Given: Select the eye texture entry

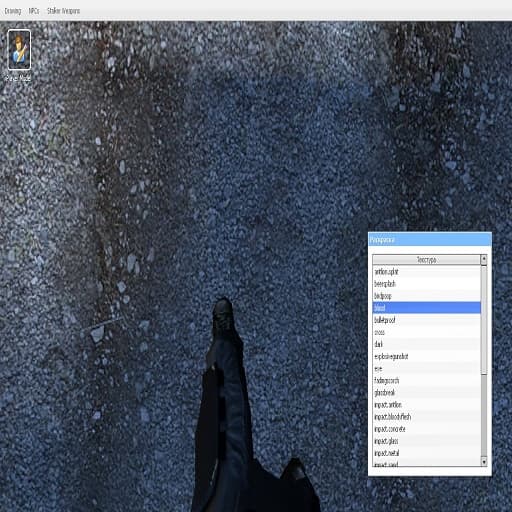Looking at the screenshot, I should click(x=426, y=368).
